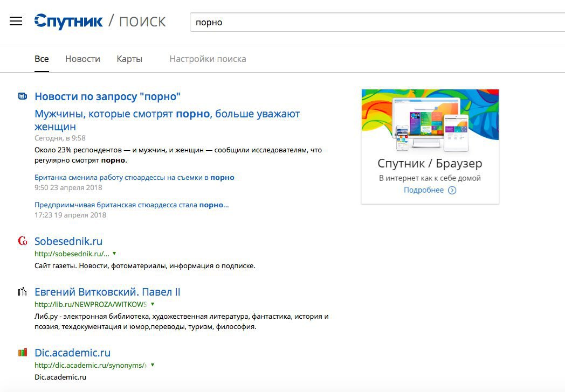Click the ПОИСК label next to logo

pyautogui.click(x=142, y=22)
